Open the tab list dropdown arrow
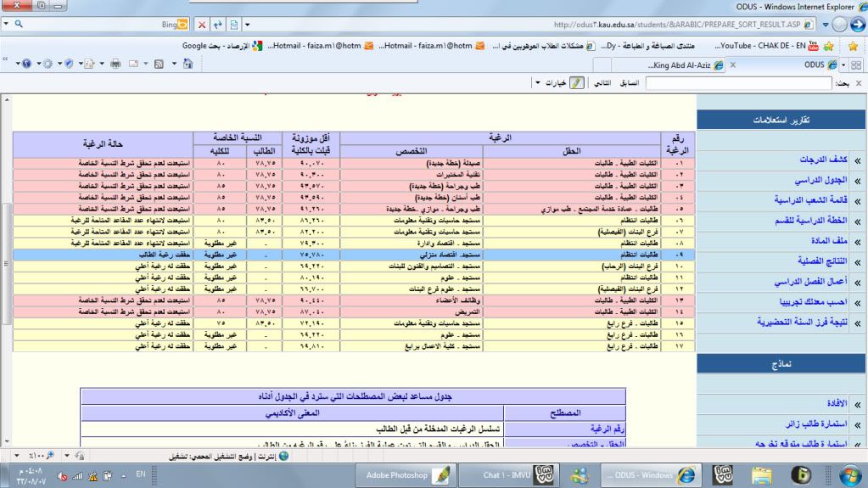Screen dimensions: 868x488 pyautogui.click(x=840, y=65)
